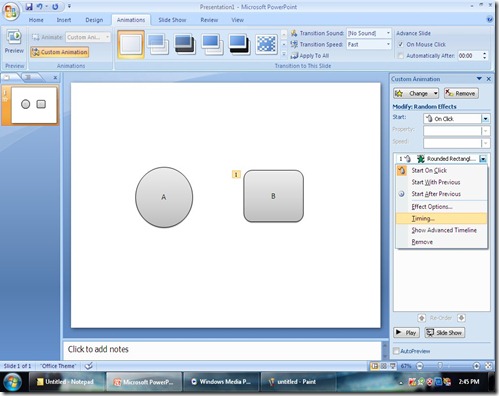Choose Timing... from menu
The width and height of the screenshot is (499, 396).
pos(441,218)
